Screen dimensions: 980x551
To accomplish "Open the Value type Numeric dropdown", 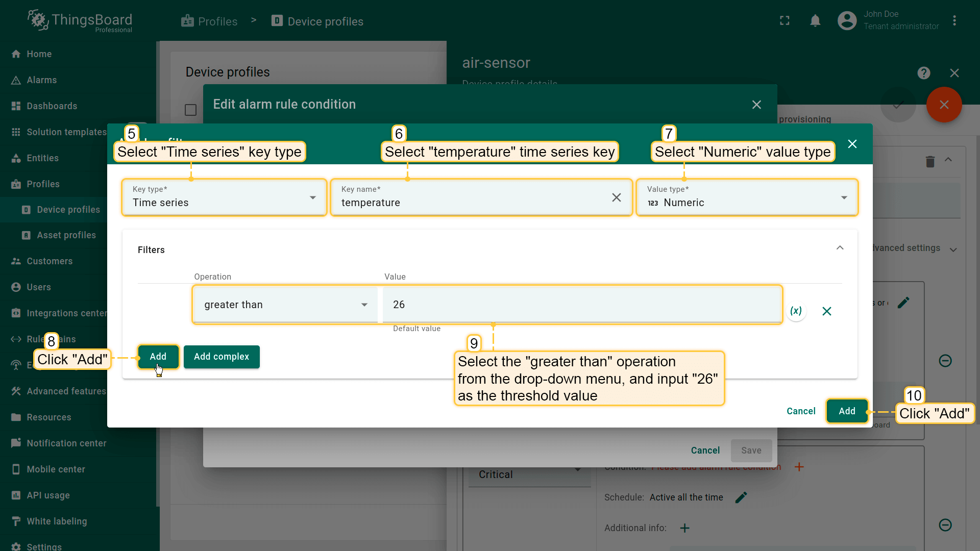I will (x=747, y=197).
